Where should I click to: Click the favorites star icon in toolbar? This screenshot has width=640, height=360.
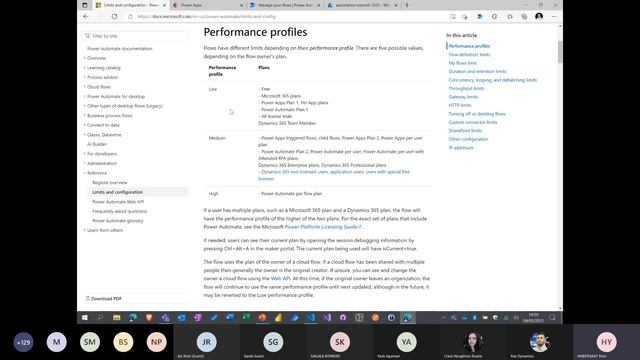click(509, 16)
